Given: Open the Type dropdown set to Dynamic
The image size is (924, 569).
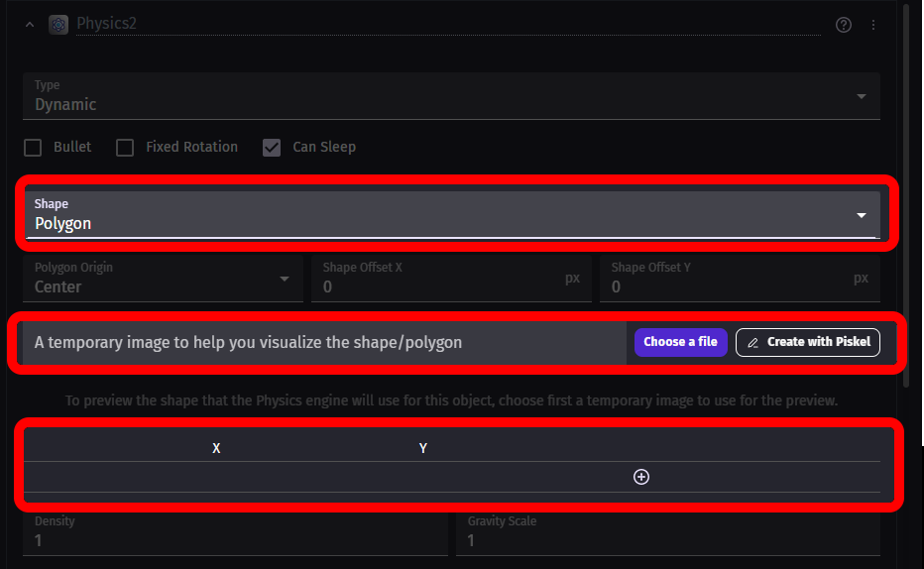Looking at the screenshot, I should tap(451, 96).
